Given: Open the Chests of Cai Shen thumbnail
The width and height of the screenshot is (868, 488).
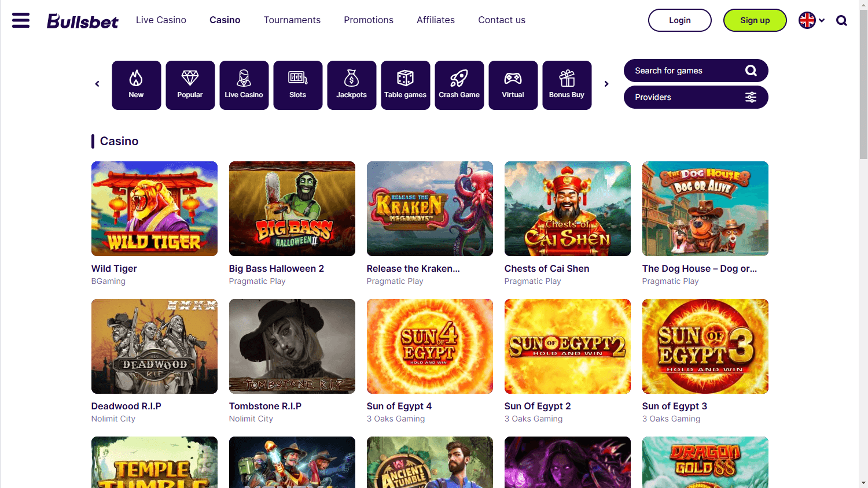Looking at the screenshot, I should click(568, 209).
